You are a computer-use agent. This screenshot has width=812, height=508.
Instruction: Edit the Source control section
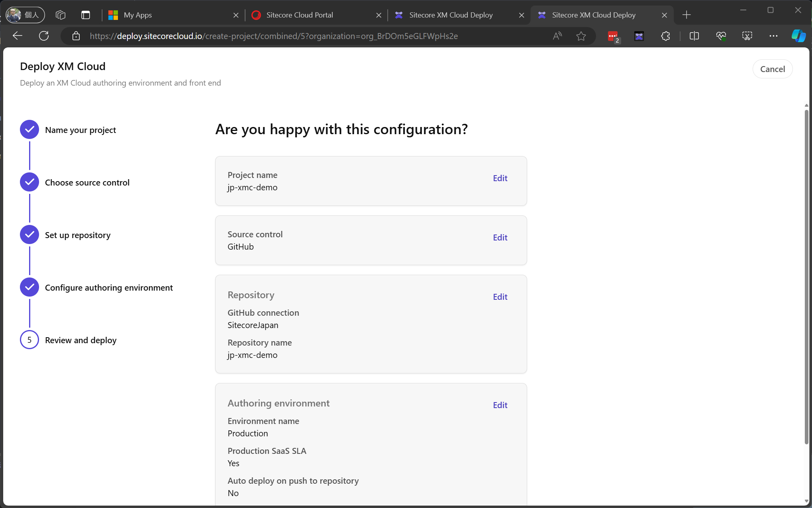tap(500, 237)
